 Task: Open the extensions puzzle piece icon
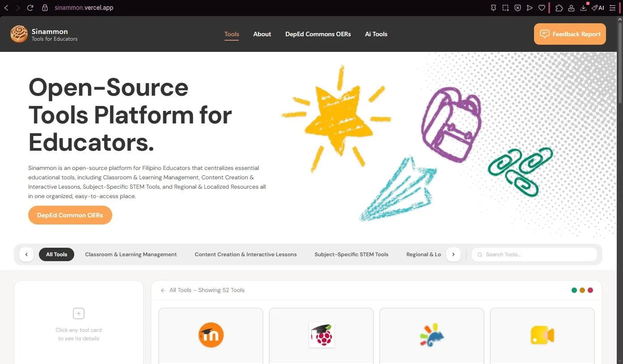coord(559,8)
